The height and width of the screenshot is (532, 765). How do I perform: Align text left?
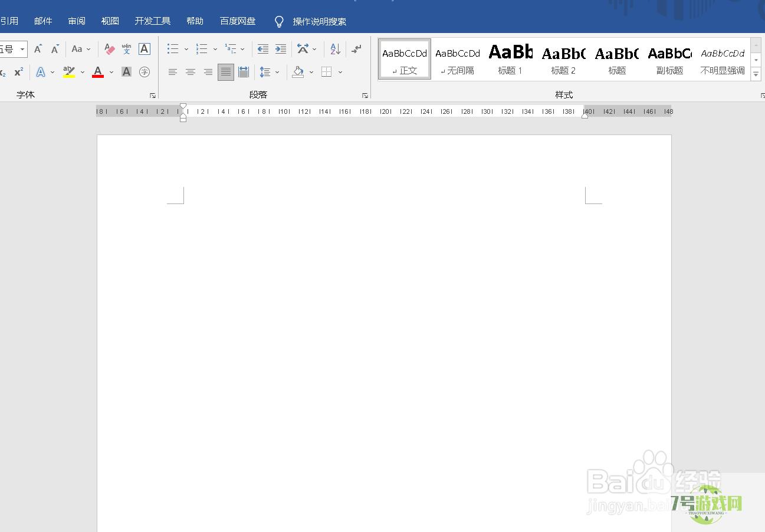(x=173, y=72)
